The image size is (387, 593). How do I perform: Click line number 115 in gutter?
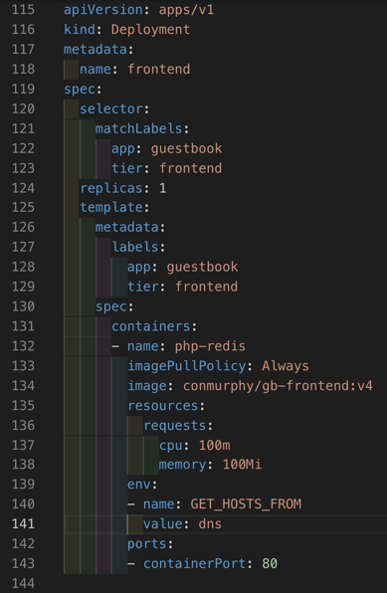23,9
